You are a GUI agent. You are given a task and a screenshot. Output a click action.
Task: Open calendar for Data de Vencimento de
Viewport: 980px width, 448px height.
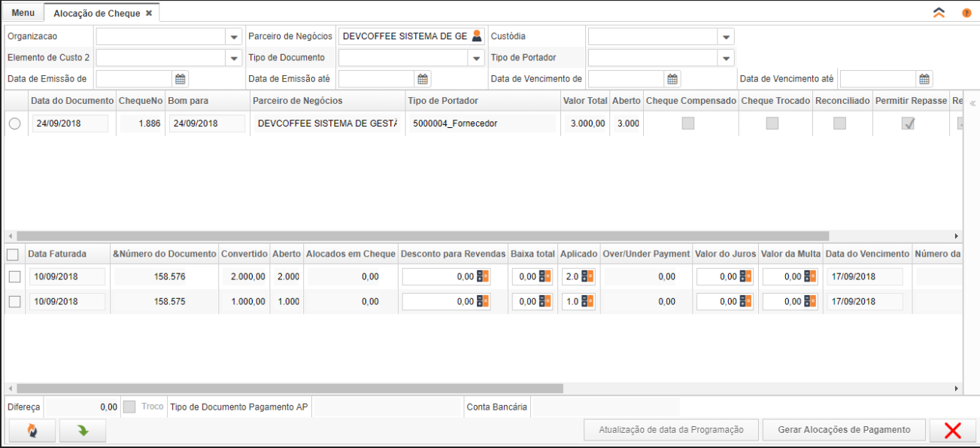click(673, 79)
